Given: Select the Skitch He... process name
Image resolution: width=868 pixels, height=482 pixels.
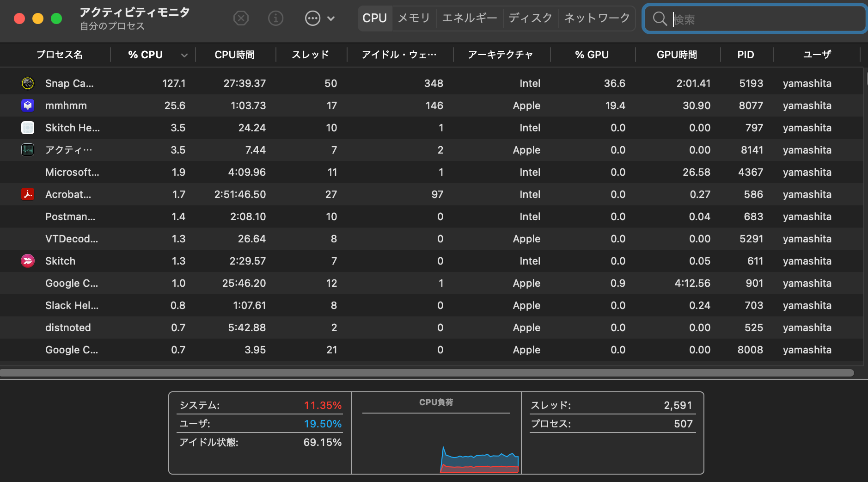Looking at the screenshot, I should point(73,128).
